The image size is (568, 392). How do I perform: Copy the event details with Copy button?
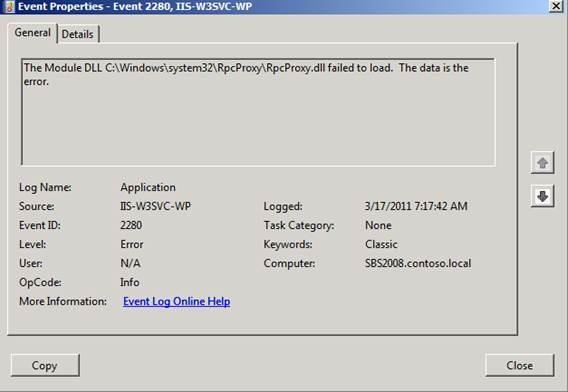pos(45,365)
